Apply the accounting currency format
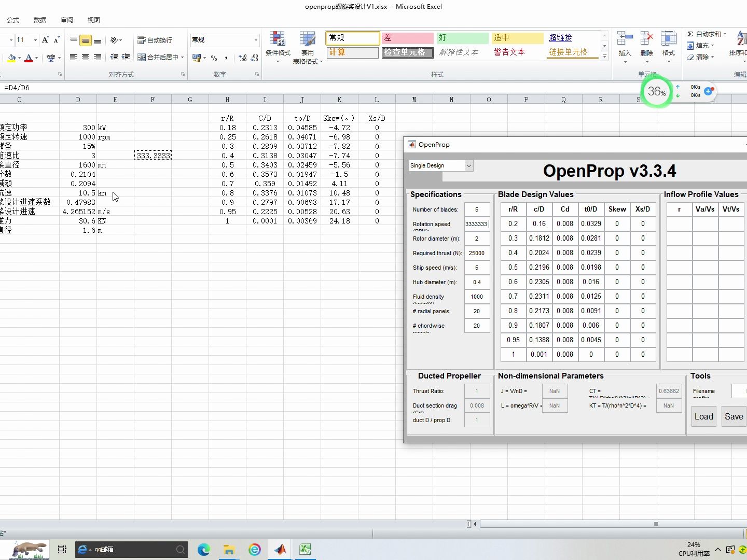Screen dimensions: 747x560 pos(197,58)
